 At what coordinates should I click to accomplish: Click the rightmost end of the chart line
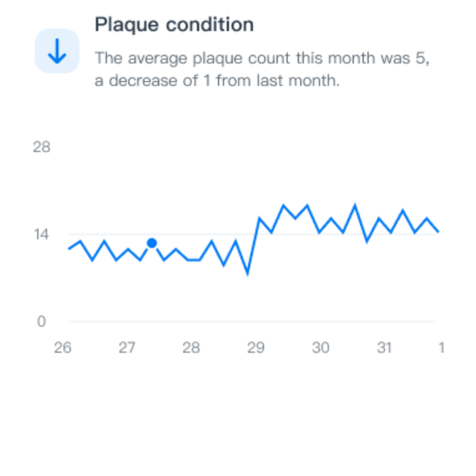[x=438, y=231]
